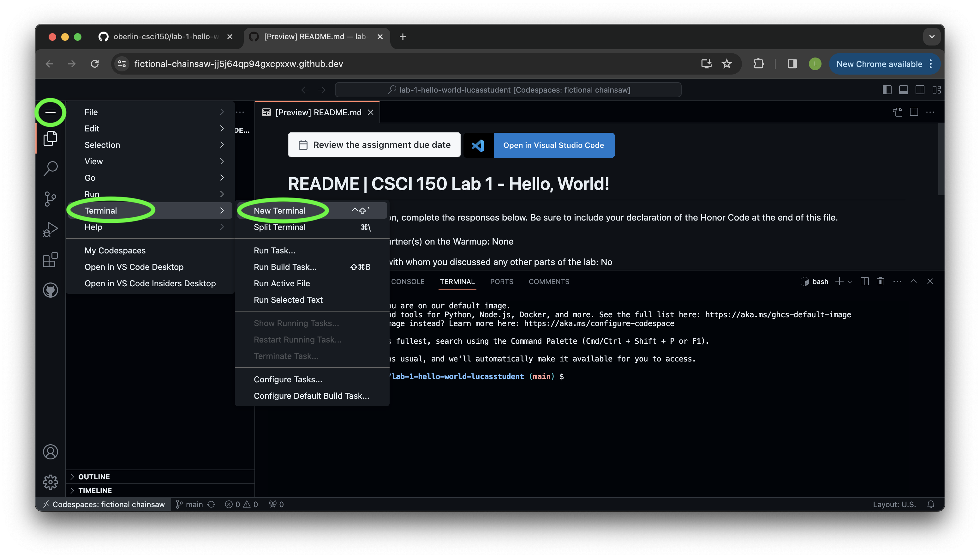980x558 pixels.
Task: Switch to the PORTS panel tab
Action: 501,281
